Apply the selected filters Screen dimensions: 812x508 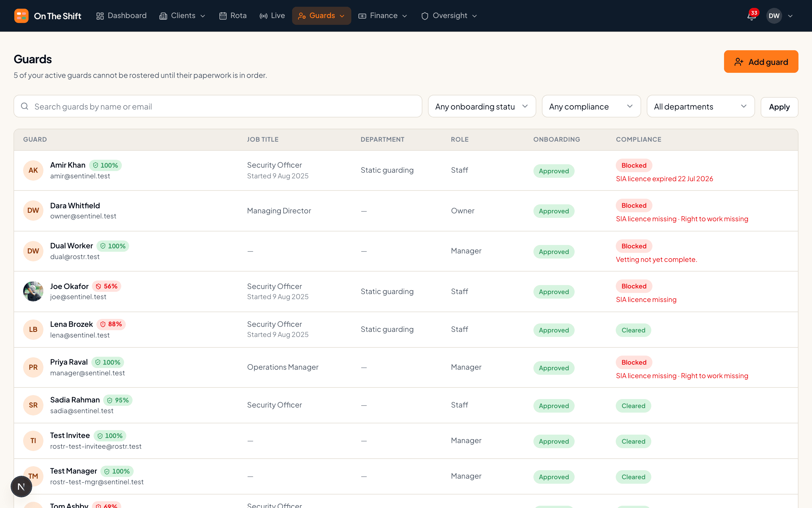[779, 107]
